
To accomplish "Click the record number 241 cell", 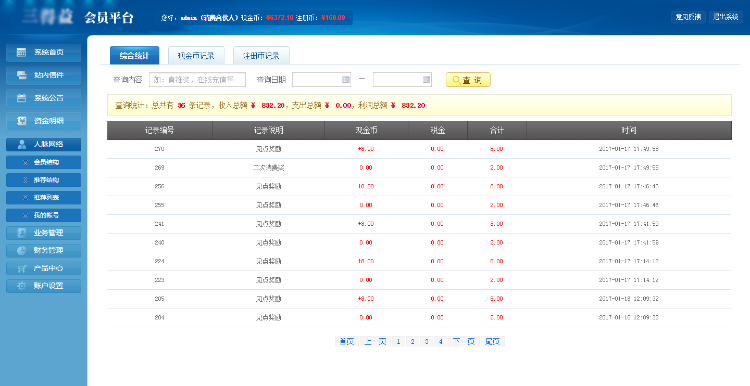I will click(159, 224).
